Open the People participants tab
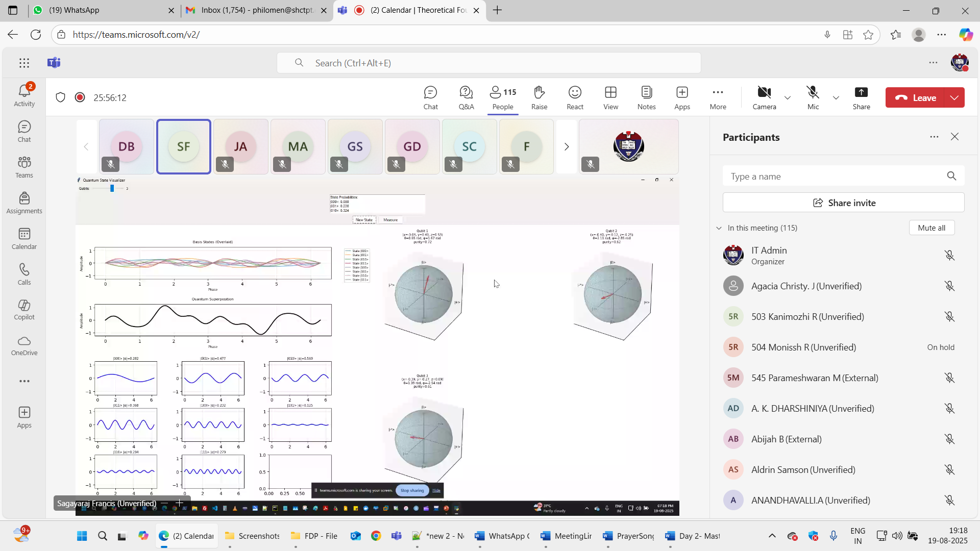 pos(503,97)
